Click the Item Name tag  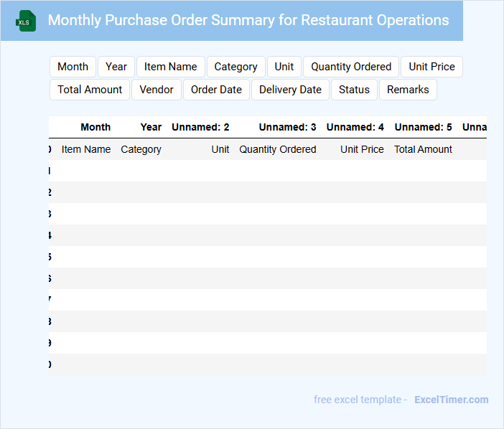click(170, 67)
